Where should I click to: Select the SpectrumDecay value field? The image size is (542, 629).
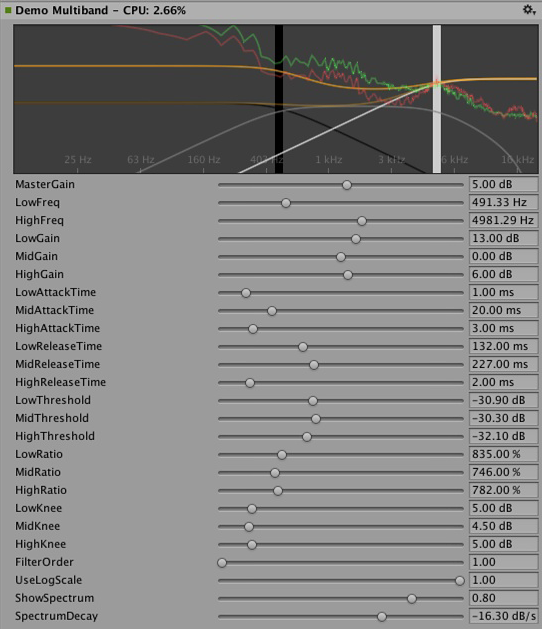(503, 616)
